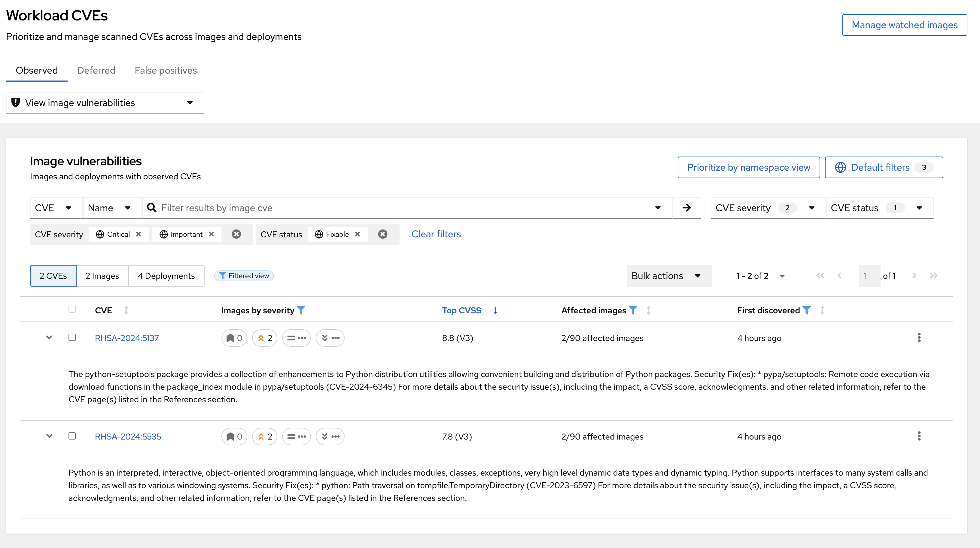Viewport: 980px width, 548px height.
Task: Collapse the RHSA-2024:5137 row details
Action: point(49,338)
